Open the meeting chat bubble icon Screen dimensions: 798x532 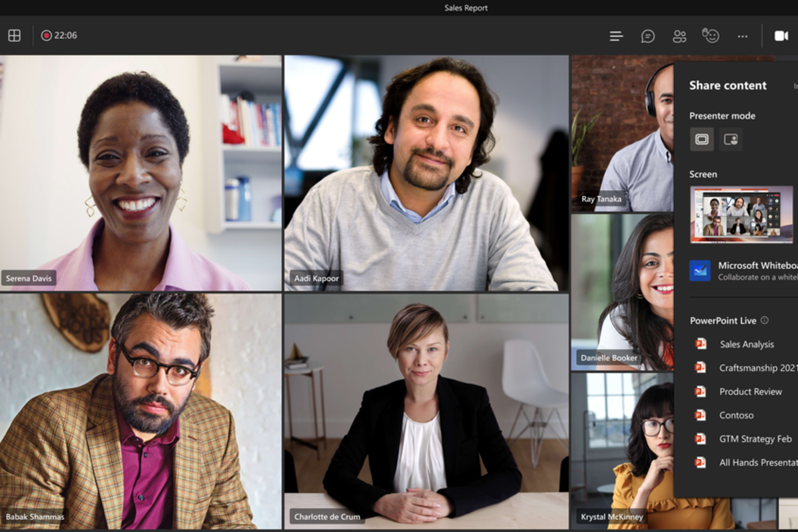tap(648, 36)
